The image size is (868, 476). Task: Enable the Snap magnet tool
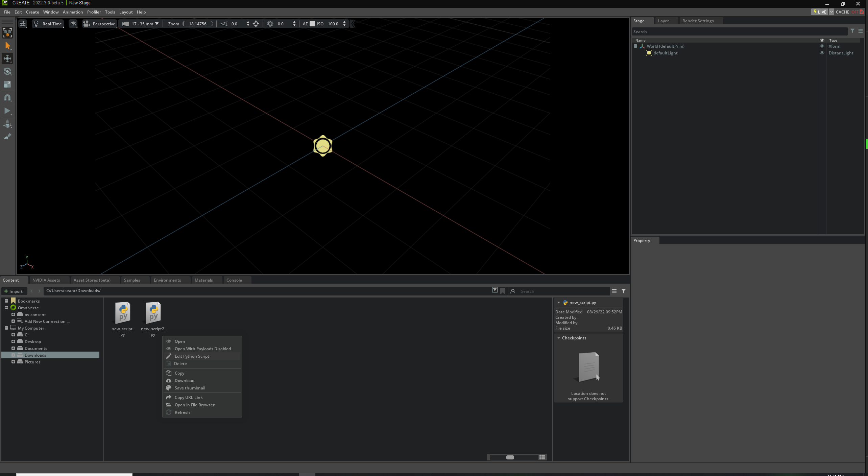point(7,98)
